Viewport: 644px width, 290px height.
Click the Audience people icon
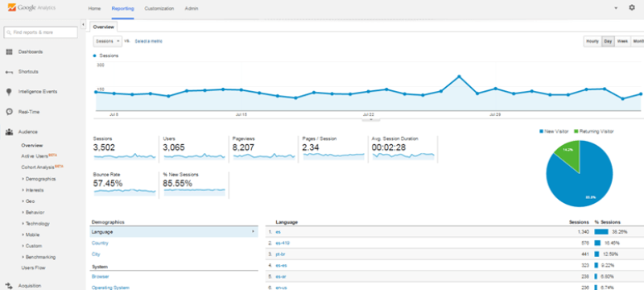(x=9, y=132)
